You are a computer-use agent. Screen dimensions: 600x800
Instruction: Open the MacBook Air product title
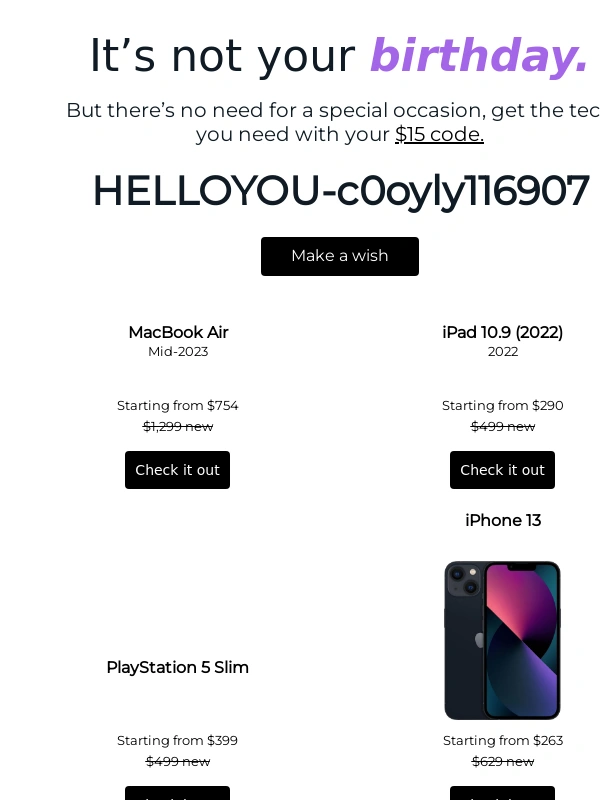[179, 332]
